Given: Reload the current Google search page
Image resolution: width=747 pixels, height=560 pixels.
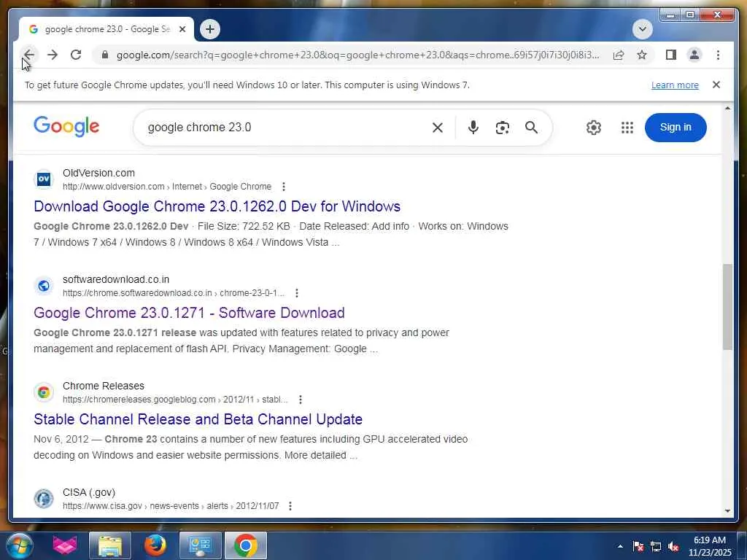Looking at the screenshot, I should (76, 55).
